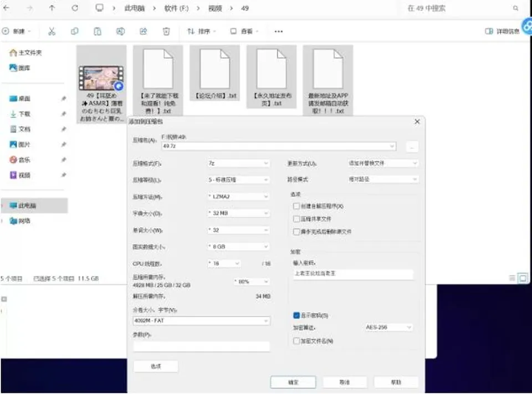The height and width of the screenshot is (394, 532).
Task: Click the up-one-level arrow in Explorer
Action: click(x=52, y=8)
